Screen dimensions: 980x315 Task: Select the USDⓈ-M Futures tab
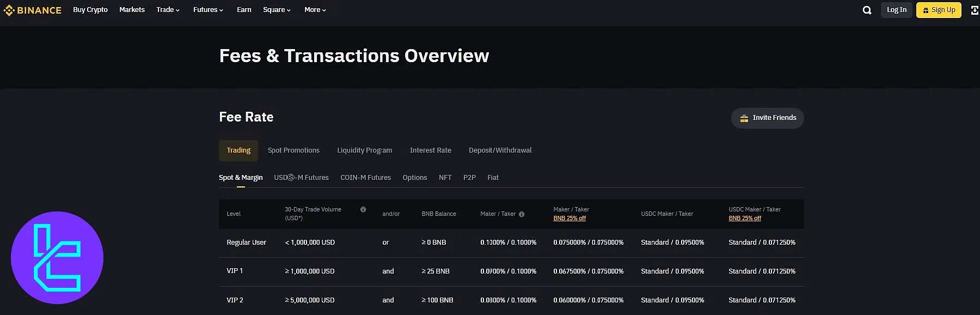pos(301,178)
